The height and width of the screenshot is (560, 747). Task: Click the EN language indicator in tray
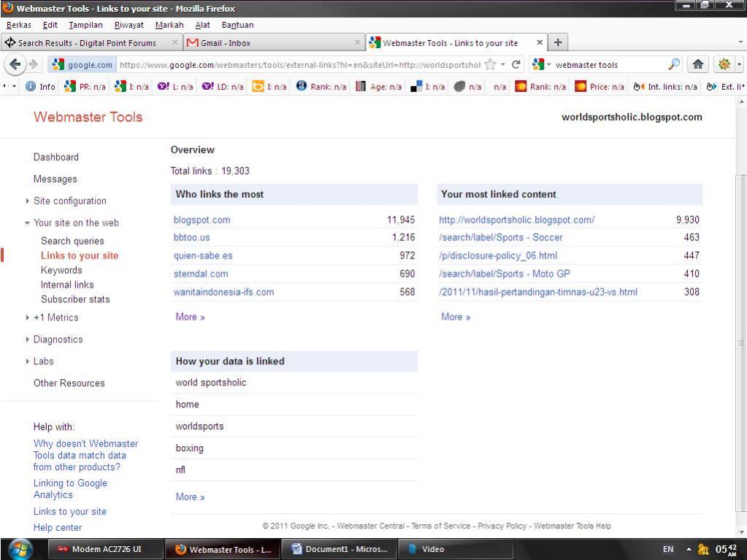[668, 549]
